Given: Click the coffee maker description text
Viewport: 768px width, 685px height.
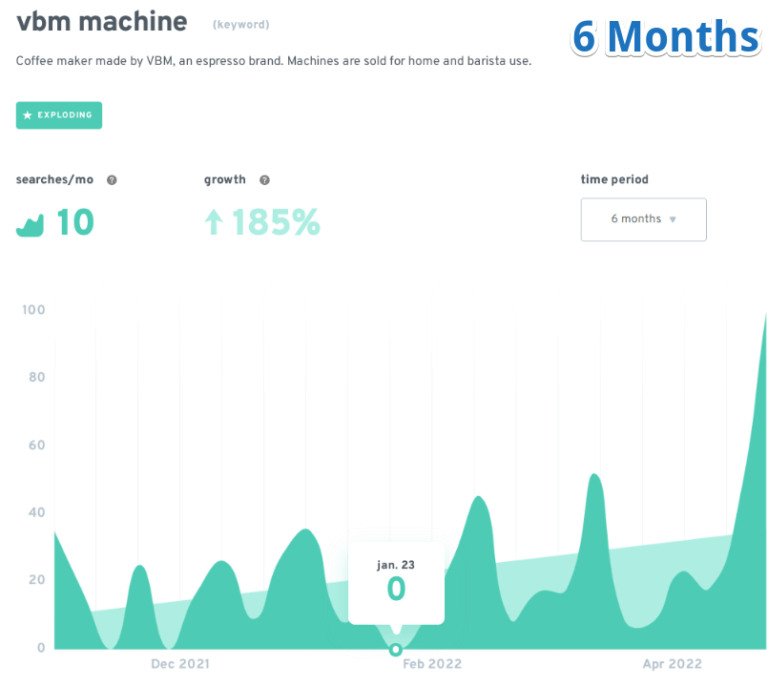Looking at the screenshot, I should coord(273,61).
